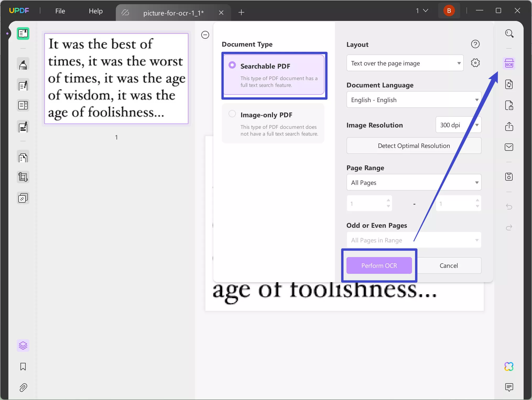Open the user account avatar B
The height and width of the screenshot is (400, 532).
coord(449,10)
